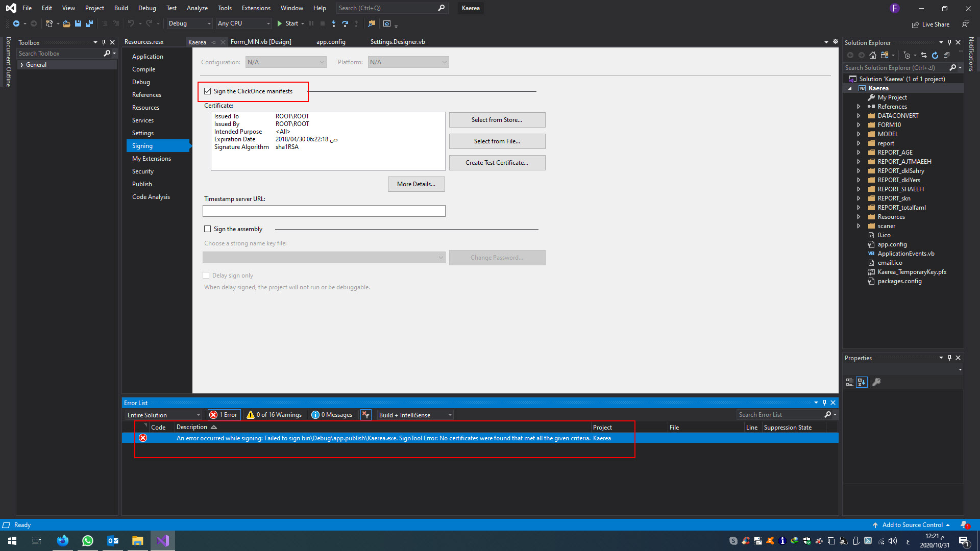
Task: Open the Build + IntelliSense dropdown
Action: pos(415,415)
